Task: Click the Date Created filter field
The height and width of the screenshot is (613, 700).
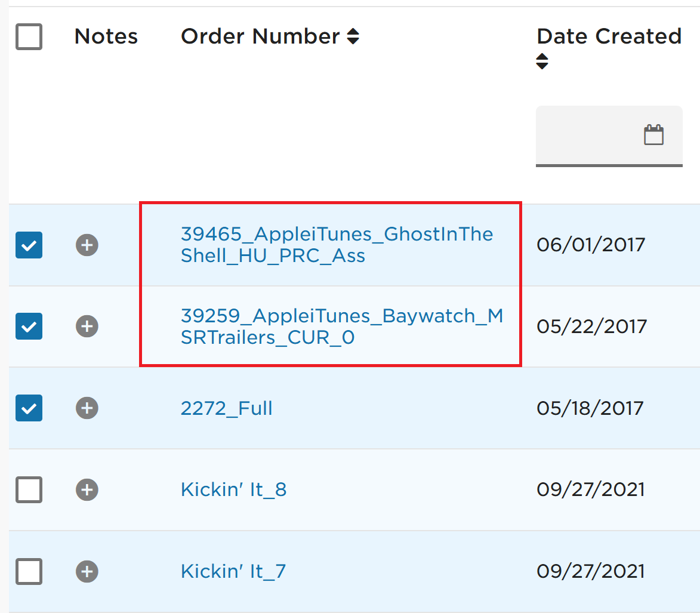Action: click(609, 135)
